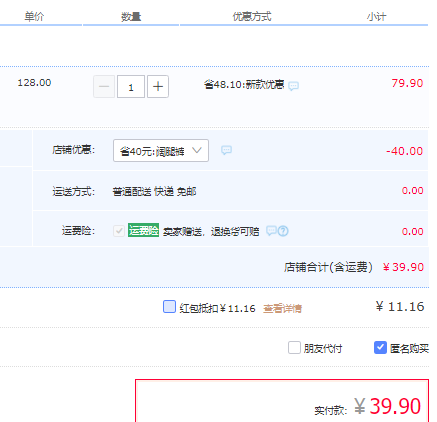Click the quantity input field
The height and width of the screenshot is (422, 437).
tap(131, 87)
